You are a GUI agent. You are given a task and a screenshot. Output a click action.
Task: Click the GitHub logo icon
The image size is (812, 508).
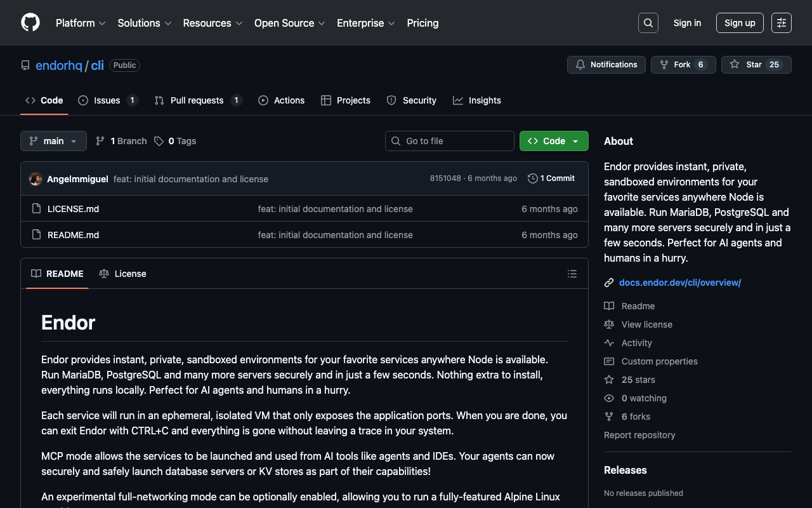click(x=30, y=23)
